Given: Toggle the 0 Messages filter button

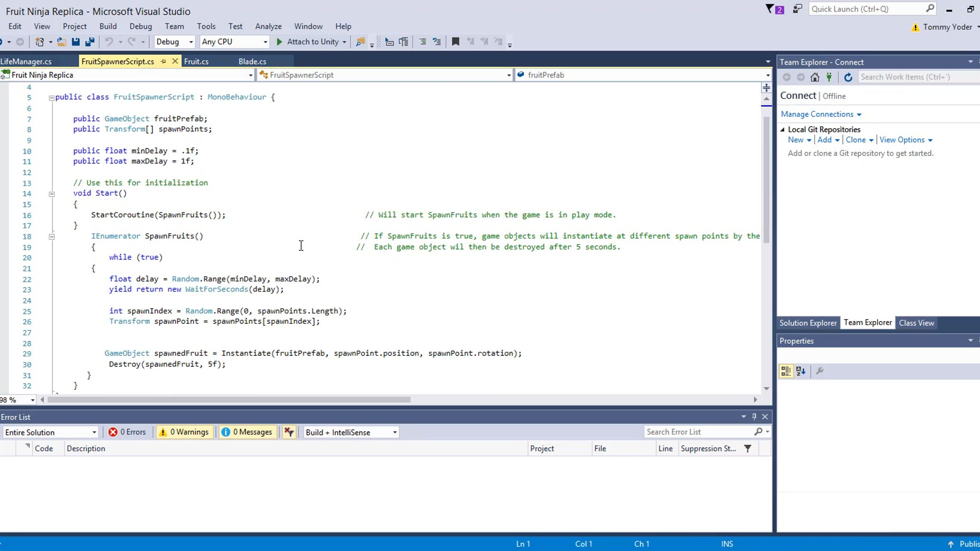Looking at the screenshot, I should [x=248, y=432].
